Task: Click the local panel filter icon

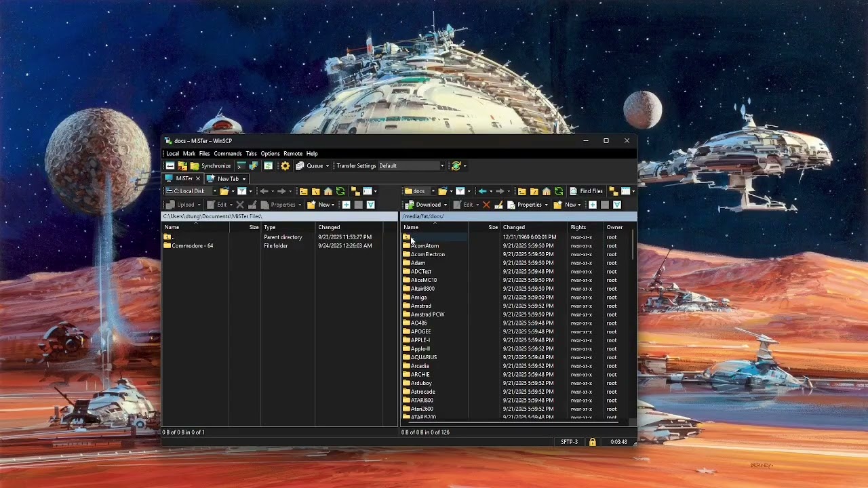Action: click(242, 191)
